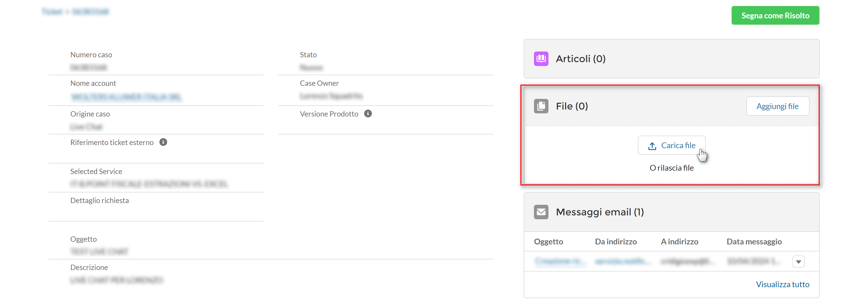Open the Articoli (0) heading
Screen dimensions: 868x300
click(580, 59)
